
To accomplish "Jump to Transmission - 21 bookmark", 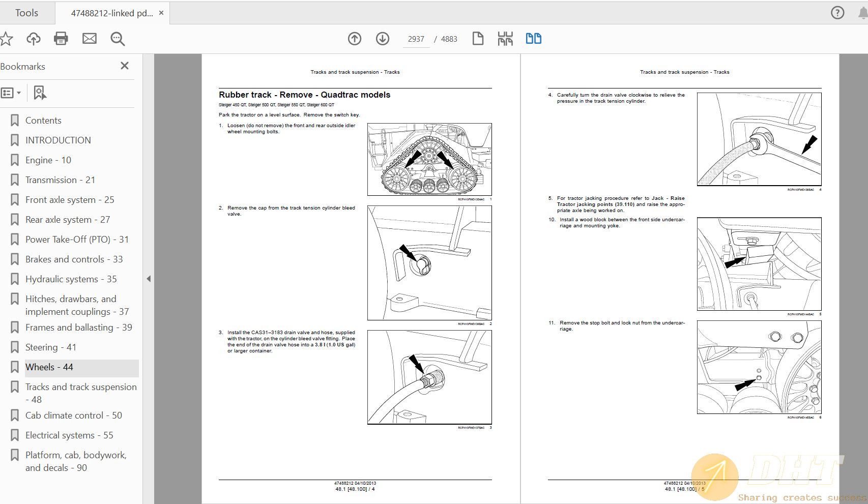I will 60,180.
